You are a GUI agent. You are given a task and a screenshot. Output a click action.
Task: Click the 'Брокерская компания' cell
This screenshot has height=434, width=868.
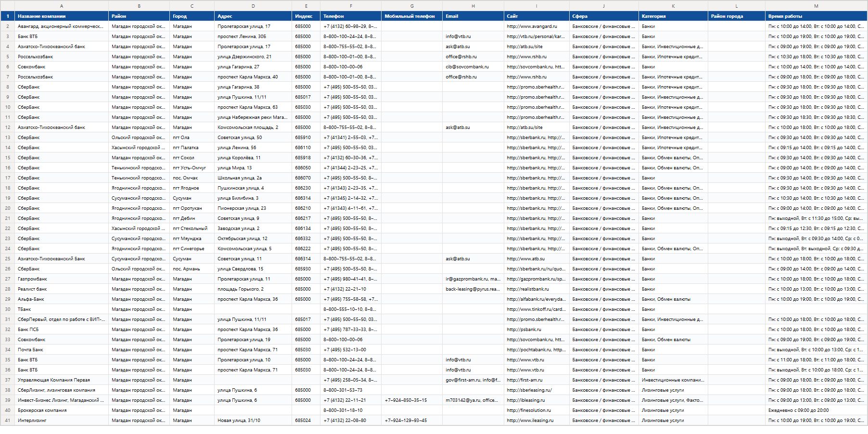pos(62,410)
